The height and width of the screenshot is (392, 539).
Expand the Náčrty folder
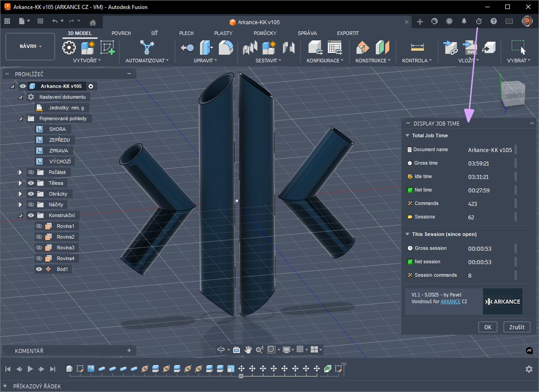pos(20,204)
